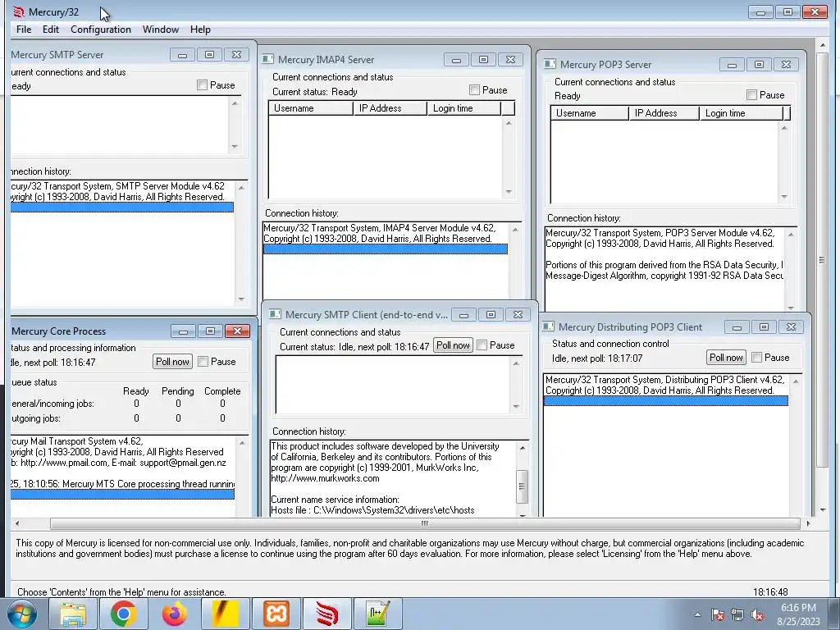840x630 pixels.
Task: Maximize the Mercury IMAP4 Server window
Action: 483,59
